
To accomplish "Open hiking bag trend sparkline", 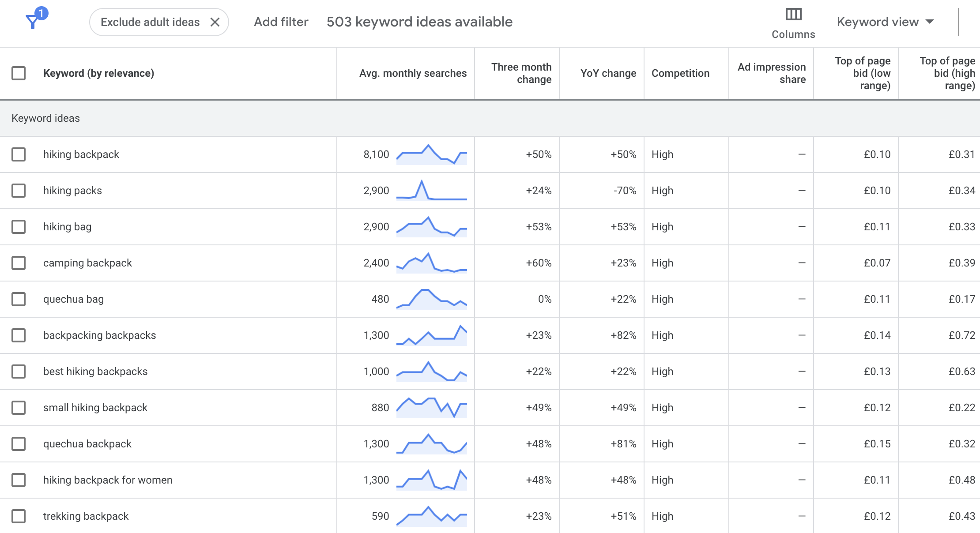I will click(432, 227).
